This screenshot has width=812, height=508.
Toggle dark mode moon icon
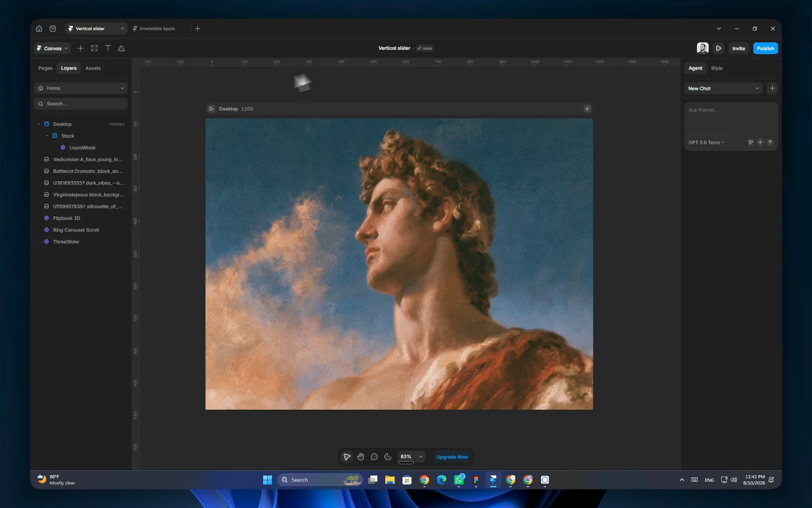(x=388, y=457)
